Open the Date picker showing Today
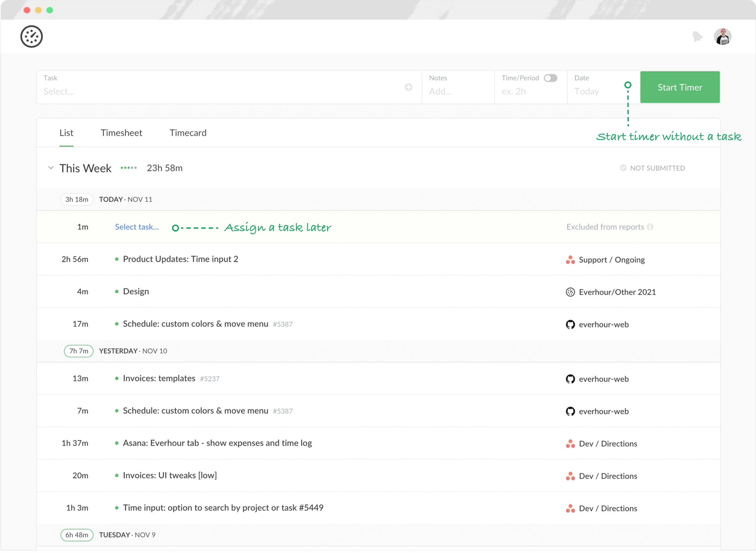Image resolution: width=756 pixels, height=553 pixels. tap(597, 91)
